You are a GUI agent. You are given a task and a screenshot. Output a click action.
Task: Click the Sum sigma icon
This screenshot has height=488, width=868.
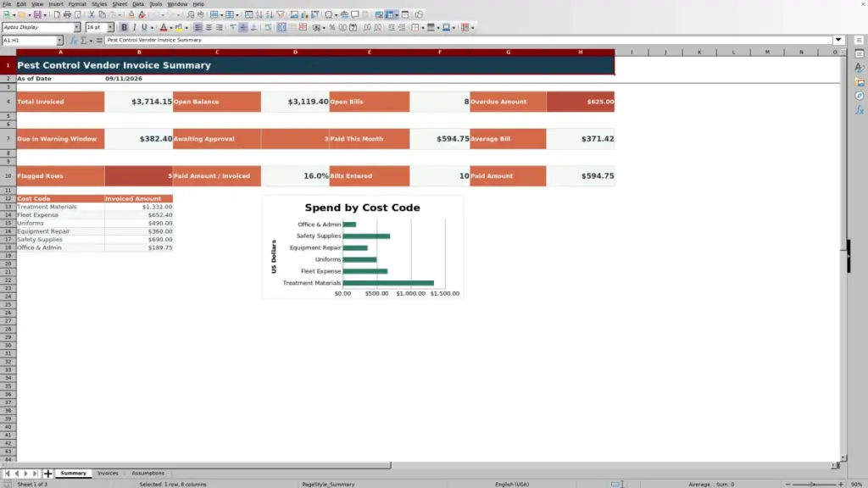point(84,41)
